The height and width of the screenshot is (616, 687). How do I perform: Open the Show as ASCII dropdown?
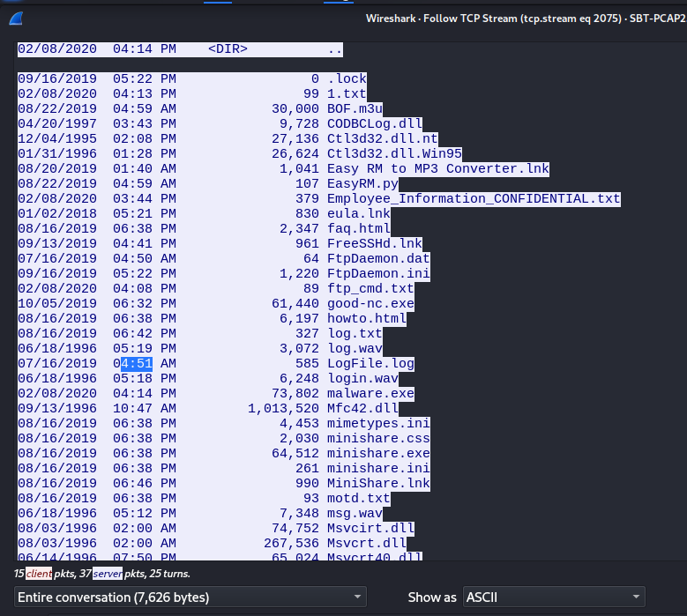[x=554, y=597]
